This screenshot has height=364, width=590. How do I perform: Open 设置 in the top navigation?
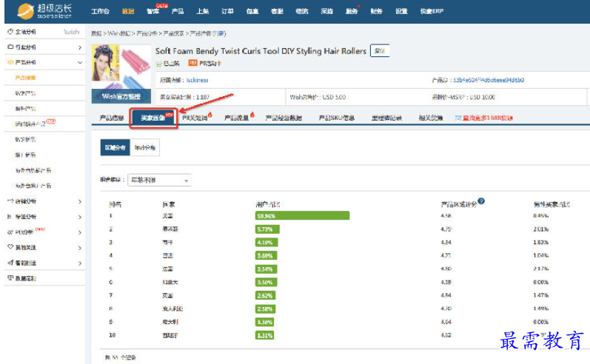(x=401, y=11)
